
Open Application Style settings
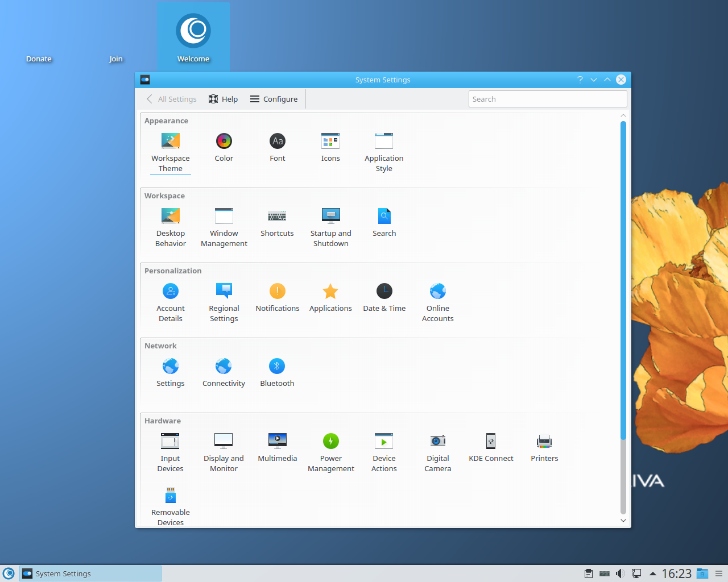(x=384, y=152)
